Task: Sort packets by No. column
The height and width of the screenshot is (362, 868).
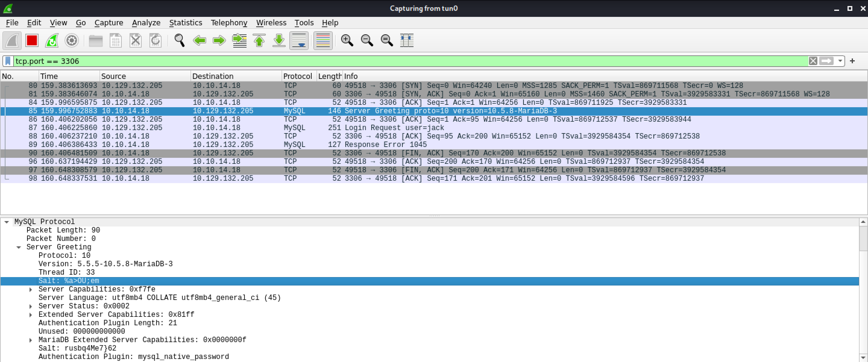Action: click(20, 76)
